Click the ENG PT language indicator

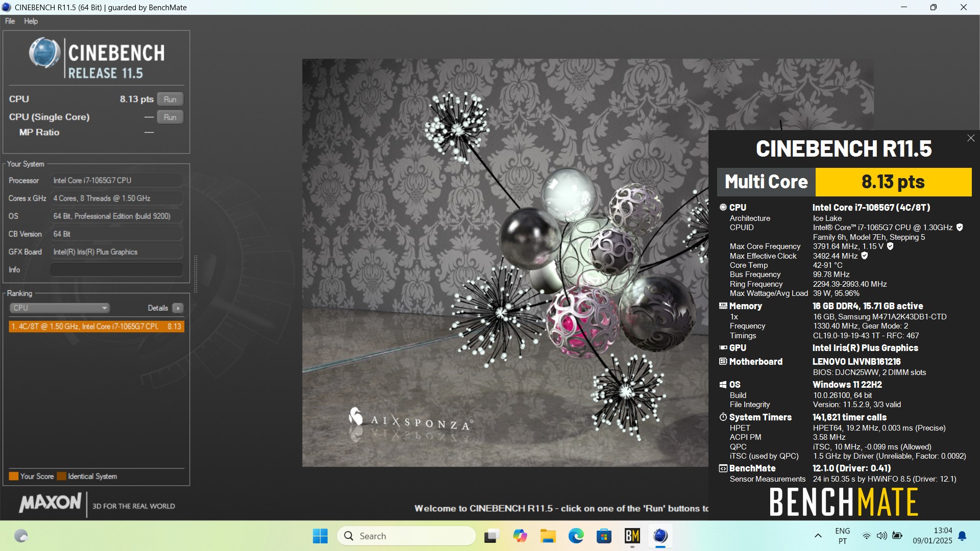point(843,536)
